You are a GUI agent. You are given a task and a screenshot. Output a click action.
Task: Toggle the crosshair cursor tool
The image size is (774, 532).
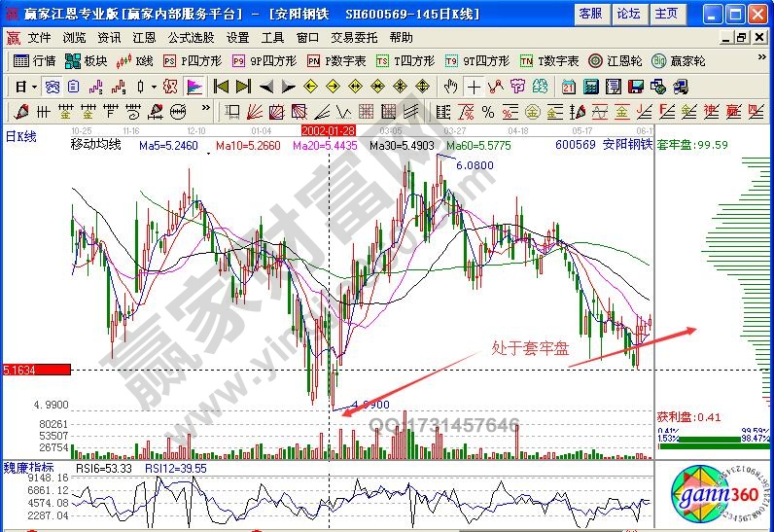coord(473,86)
